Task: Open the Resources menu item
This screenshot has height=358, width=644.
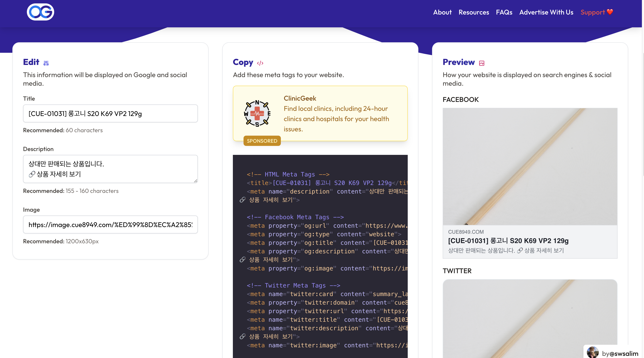Action: (x=473, y=12)
